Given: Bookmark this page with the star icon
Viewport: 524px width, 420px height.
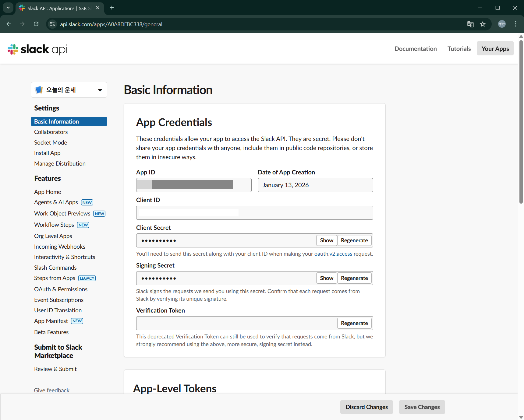Looking at the screenshot, I should 483,24.
